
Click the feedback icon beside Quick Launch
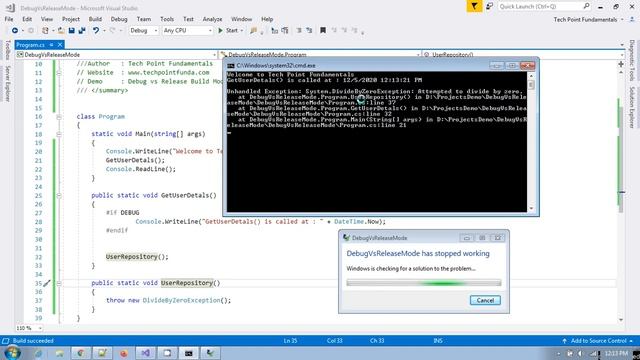pyautogui.click(x=489, y=7)
